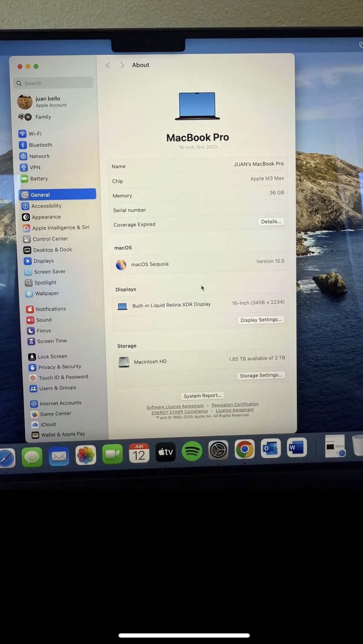
Task: Select General in the sidebar
Action: point(57,194)
